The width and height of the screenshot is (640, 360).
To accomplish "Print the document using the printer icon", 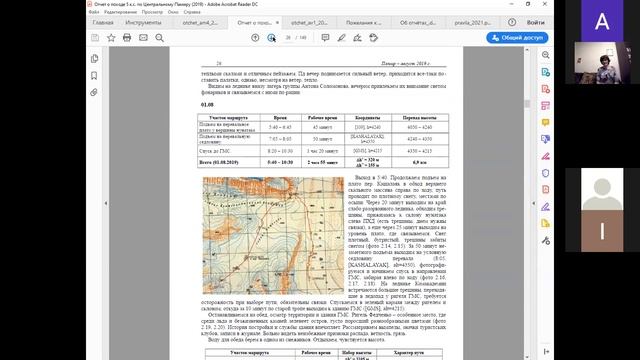I will pos(127,38).
